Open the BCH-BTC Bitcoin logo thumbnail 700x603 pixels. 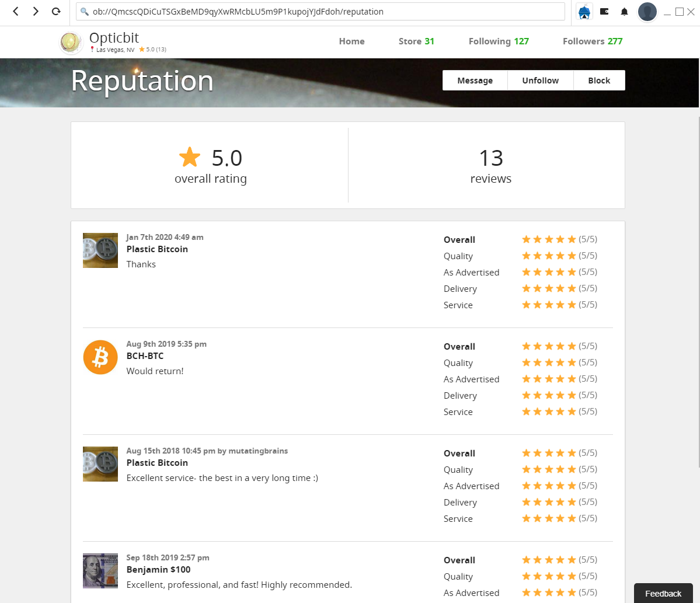[100, 357]
